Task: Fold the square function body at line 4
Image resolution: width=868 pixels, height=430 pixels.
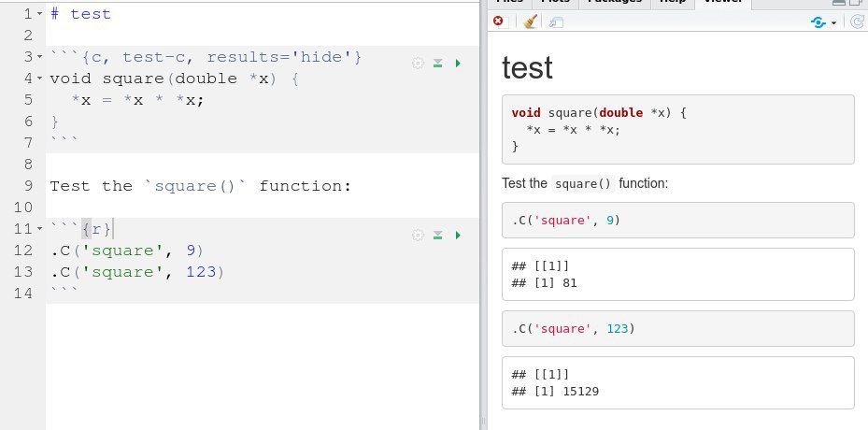Action: [40, 79]
